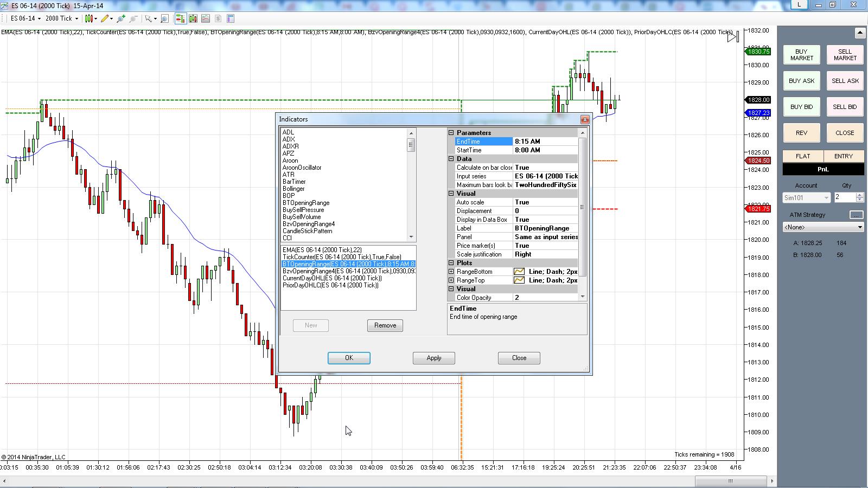Viewport: 868px width, 488px height.
Task: Click the Color Opacity value field
Action: (545, 298)
